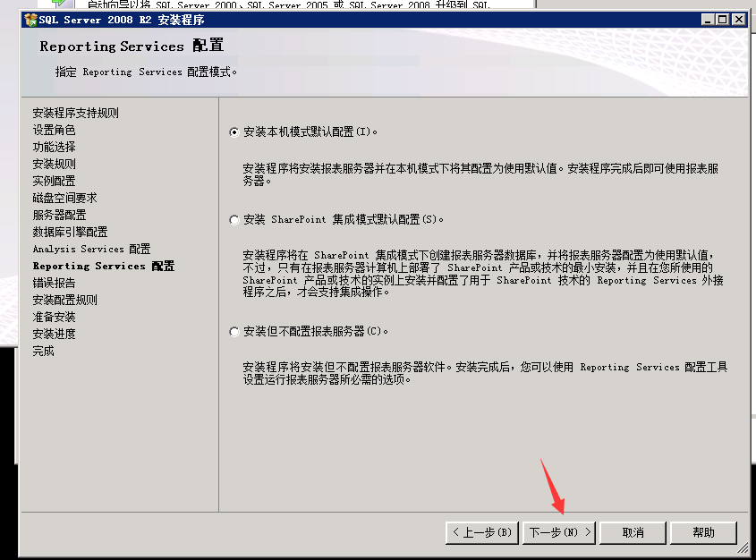Cancel the setup with 取消 button

[633, 532]
